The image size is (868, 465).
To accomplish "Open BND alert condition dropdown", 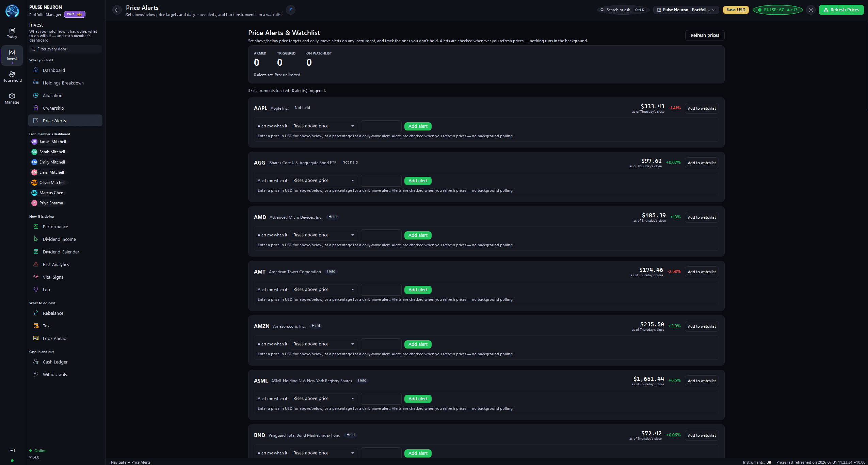I will (324, 453).
